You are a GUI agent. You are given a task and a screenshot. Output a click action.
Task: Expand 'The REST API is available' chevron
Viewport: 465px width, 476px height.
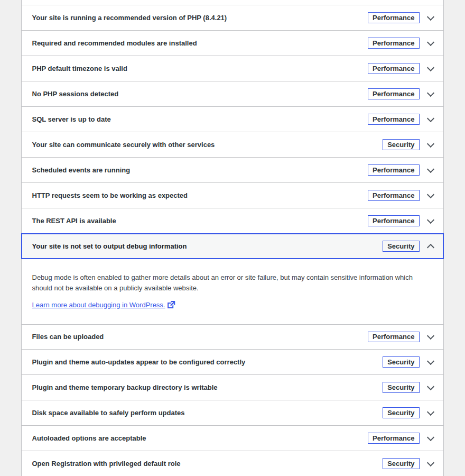pos(431,221)
